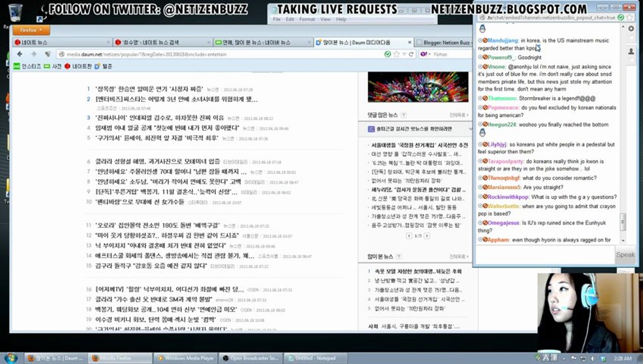This screenshot has width=643, height=364.
Task: Open Notepad's File menu
Action: [277, 19]
